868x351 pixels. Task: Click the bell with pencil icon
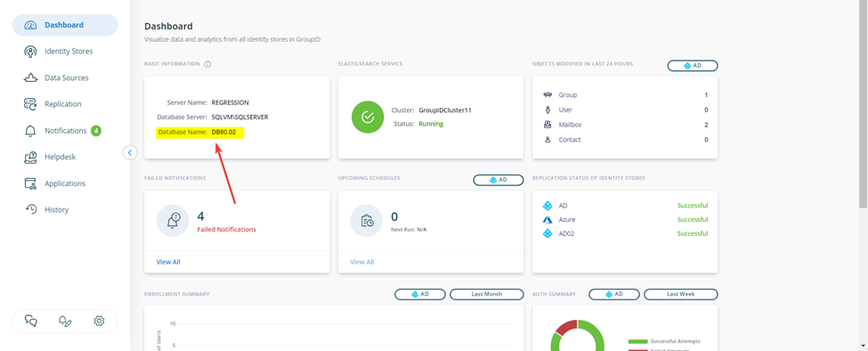coord(65,321)
